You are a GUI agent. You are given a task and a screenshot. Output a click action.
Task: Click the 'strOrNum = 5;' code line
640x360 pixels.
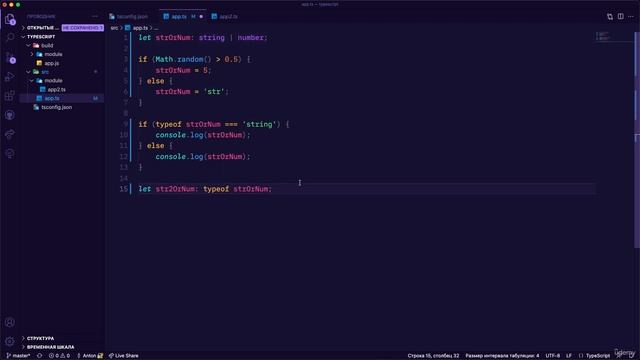[x=183, y=70]
